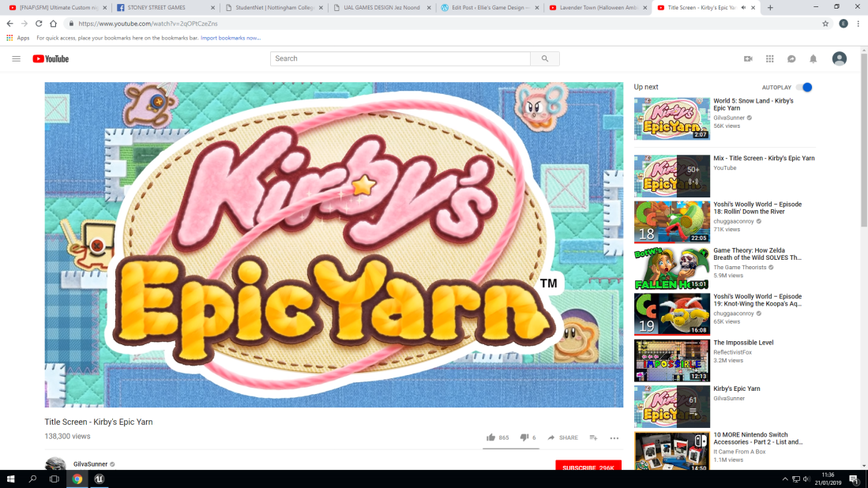Click the Save to playlist icon
The image size is (868, 488).
(593, 437)
